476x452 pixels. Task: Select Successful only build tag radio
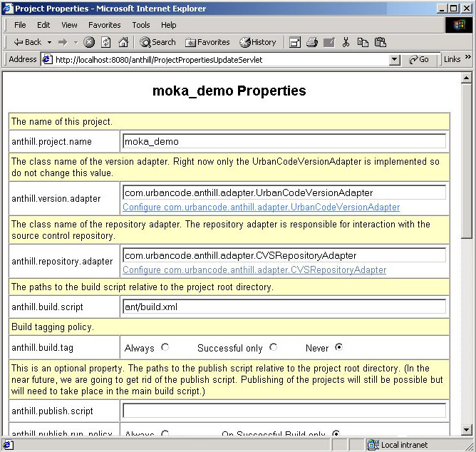click(x=273, y=347)
